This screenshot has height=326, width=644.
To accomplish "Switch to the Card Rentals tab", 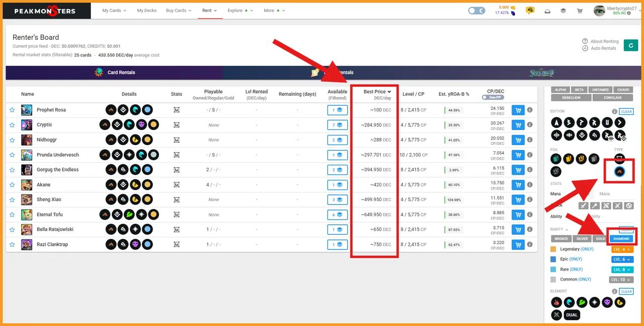I will (x=114, y=73).
